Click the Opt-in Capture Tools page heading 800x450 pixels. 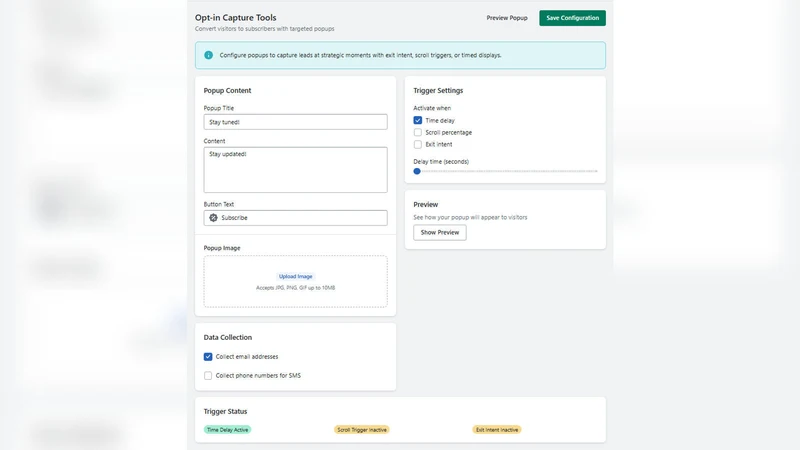[236, 17]
